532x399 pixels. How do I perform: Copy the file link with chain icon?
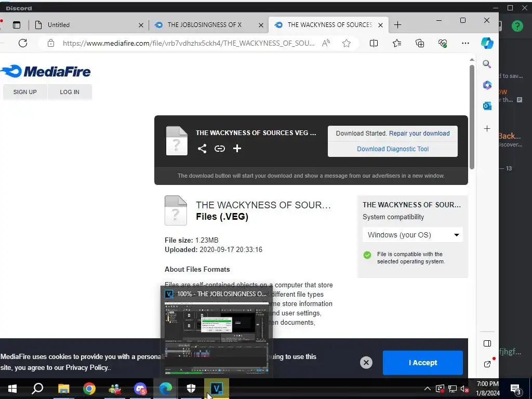click(x=220, y=149)
